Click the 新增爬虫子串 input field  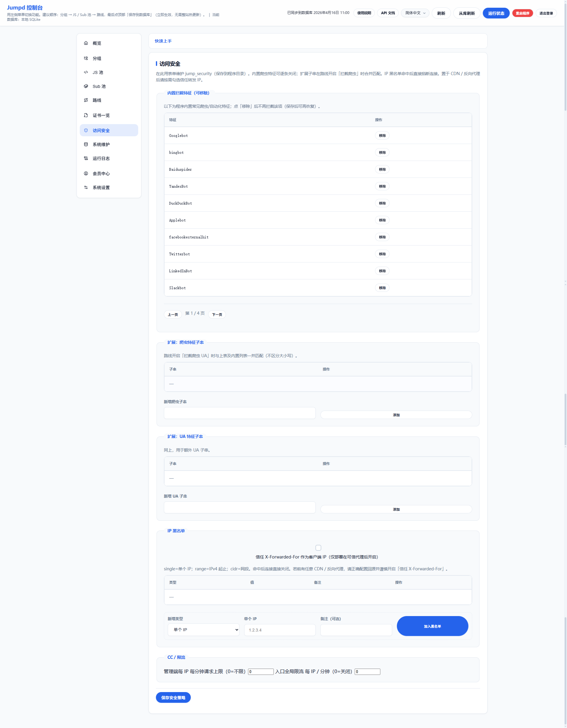[x=239, y=413]
